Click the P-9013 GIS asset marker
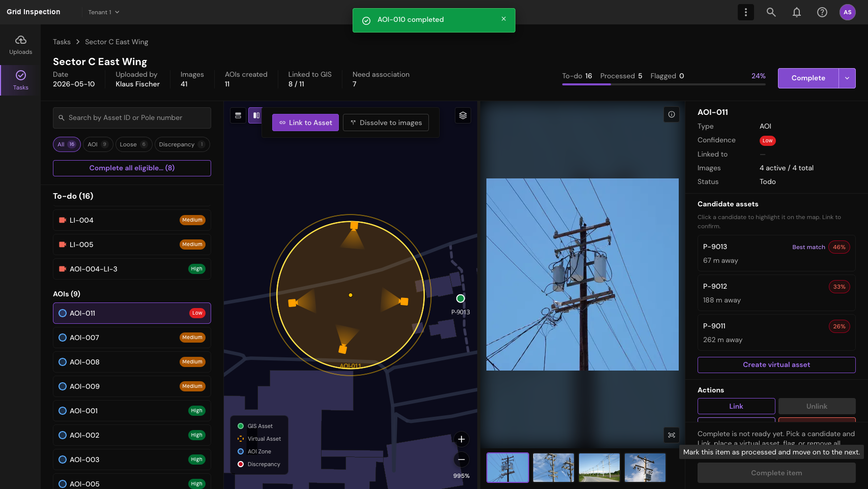Screen dimensions: 868x489 click(x=460, y=298)
